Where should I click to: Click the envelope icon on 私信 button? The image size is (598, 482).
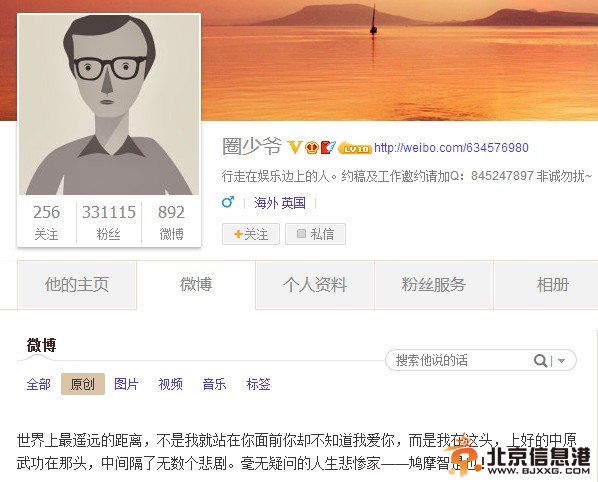coord(301,233)
